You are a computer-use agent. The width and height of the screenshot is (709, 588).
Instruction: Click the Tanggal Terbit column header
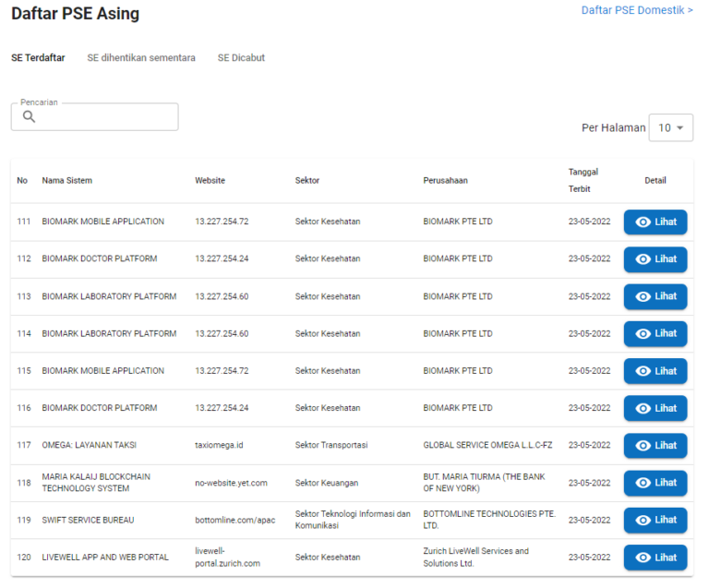(x=583, y=180)
